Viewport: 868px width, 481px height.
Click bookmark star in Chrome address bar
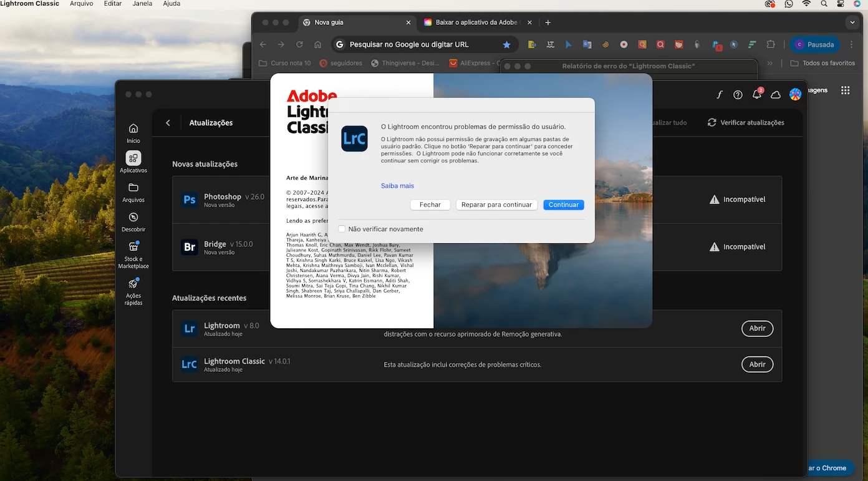pos(506,45)
